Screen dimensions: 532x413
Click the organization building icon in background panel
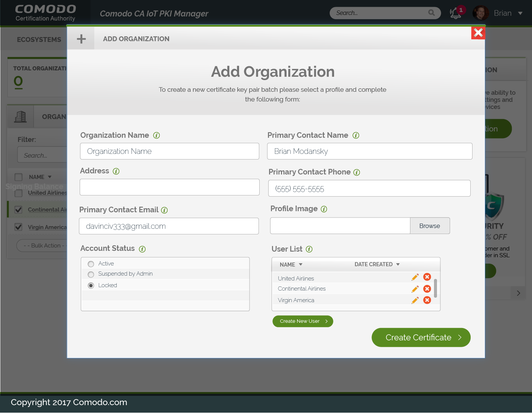pyautogui.click(x=20, y=117)
